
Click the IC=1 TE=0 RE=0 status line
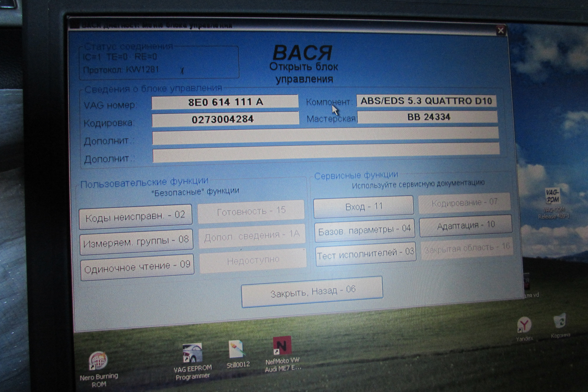pos(120,57)
